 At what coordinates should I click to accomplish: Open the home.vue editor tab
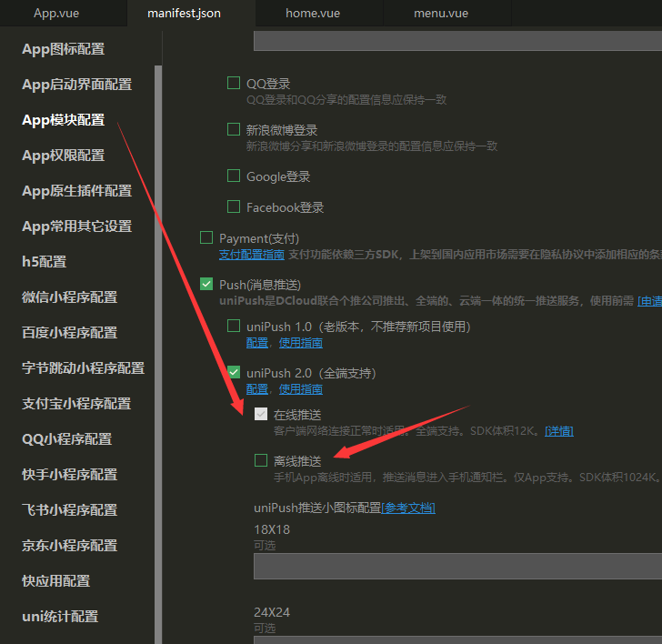[313, 13]
